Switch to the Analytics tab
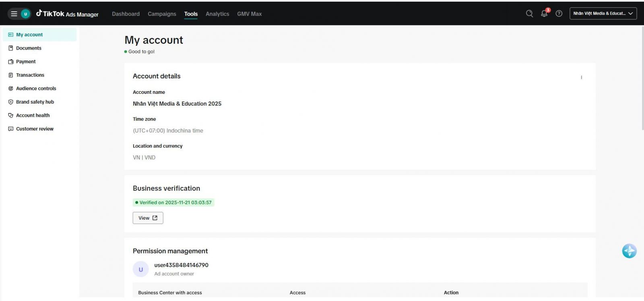This screenshot has height=301, width=644. [x=217, y=14]
